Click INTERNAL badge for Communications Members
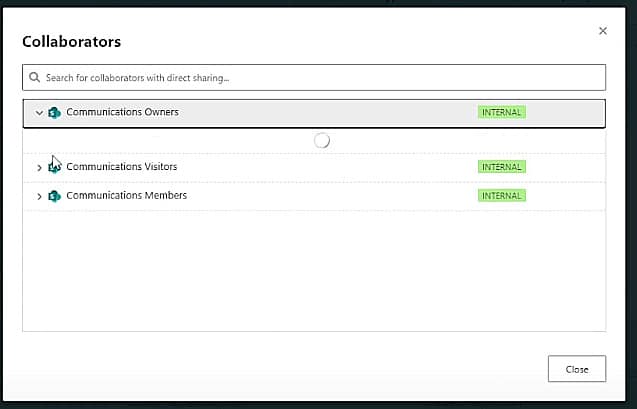 pyautogui.click(x=502, y=196)
